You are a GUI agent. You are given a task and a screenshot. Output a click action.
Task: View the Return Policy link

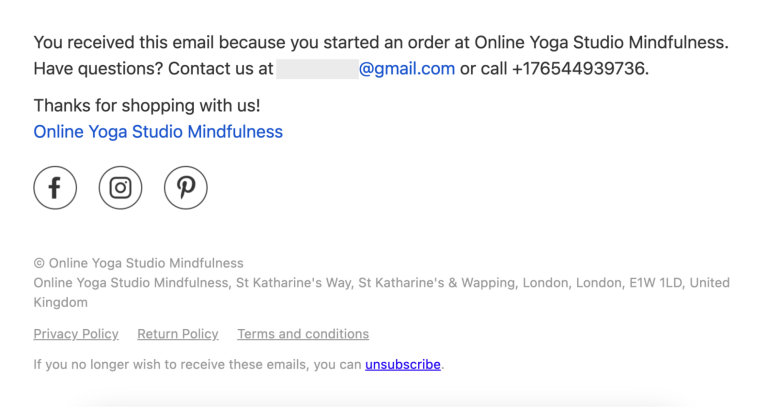tap(178, 334)
